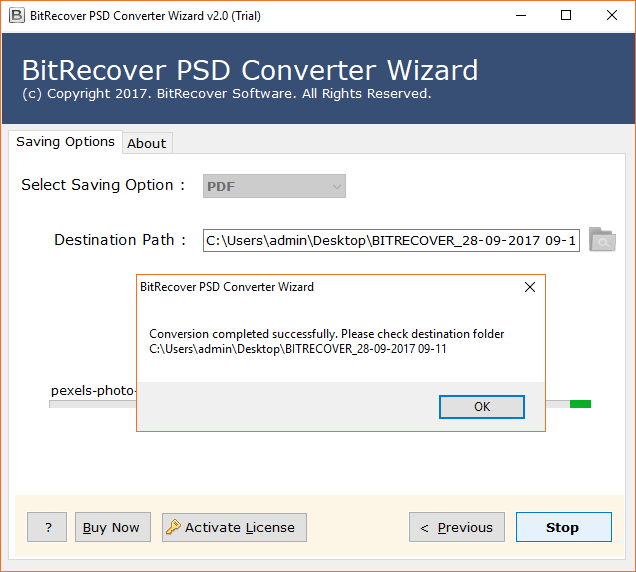Close the PSD Converter Wizard main window
The width and height of the screenshot is (636, 572).
pos(612,15)
